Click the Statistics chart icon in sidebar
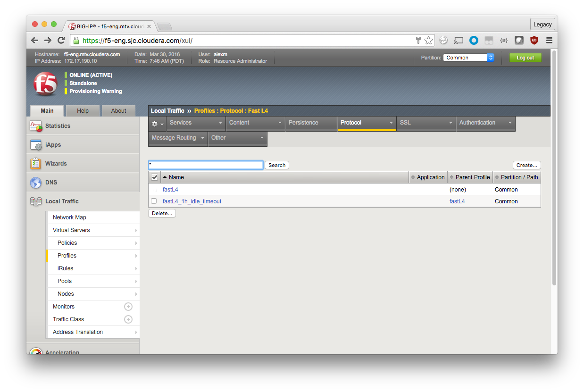Screen dimensions: 584x392 [36, 126]
